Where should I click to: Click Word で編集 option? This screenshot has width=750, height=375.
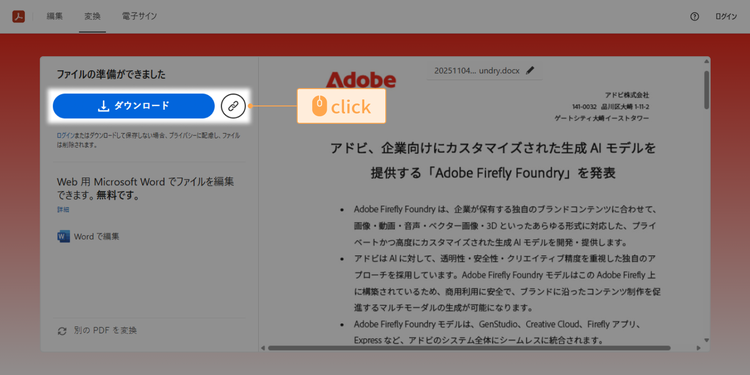pyautogui.click(x=88, y=236)
